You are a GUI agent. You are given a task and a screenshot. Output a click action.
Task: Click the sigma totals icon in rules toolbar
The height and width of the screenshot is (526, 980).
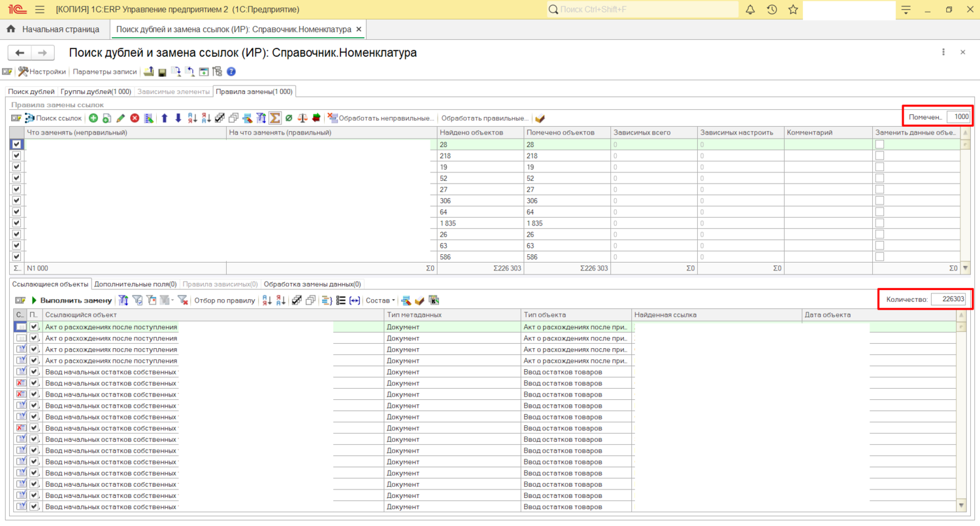275,118
